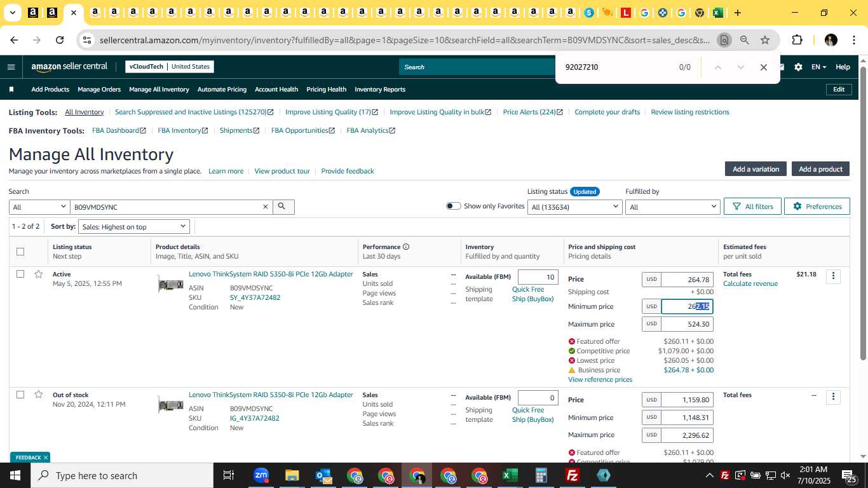Image resolution: width=868 pixels, height=488 pixels.
Task: Open the Pricing Health menu
Action: point(326,90)
